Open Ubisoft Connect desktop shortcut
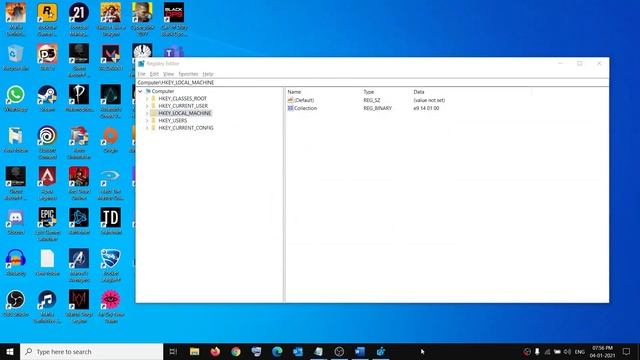 47,142
